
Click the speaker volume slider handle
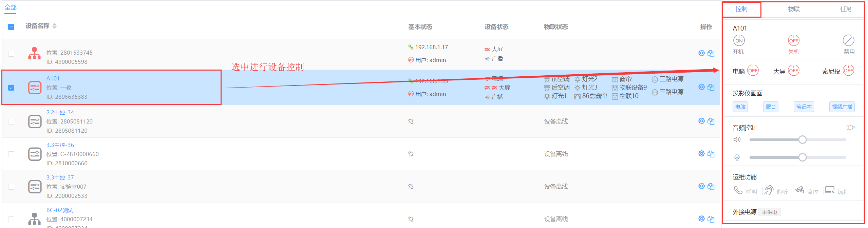tap(802, 140)
